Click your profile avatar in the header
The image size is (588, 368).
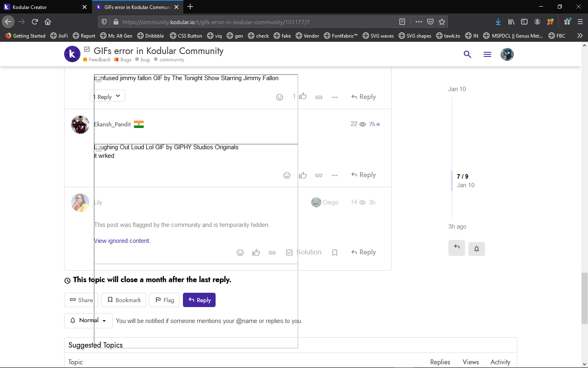[x=507, y=54]
